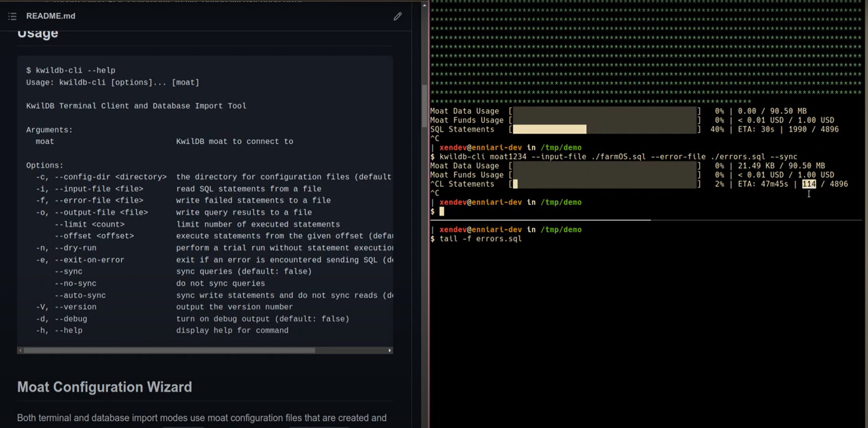
Task: Click the SQL Statements progress bar at 40%
Action: (x=604, y=129)
